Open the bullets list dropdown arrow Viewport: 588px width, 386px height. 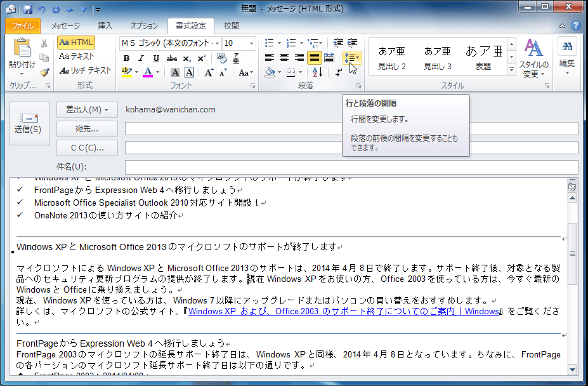[279, 43]
